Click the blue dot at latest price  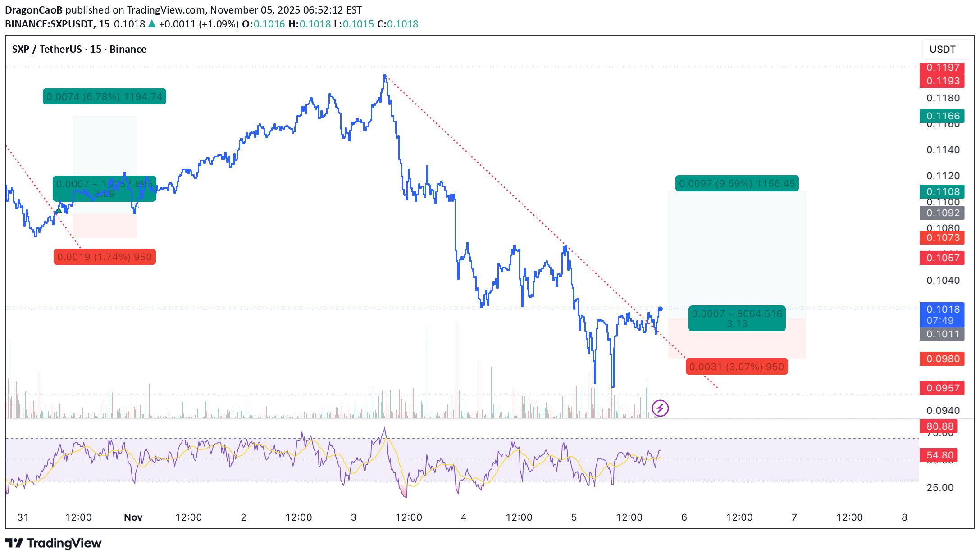[660, 309]
